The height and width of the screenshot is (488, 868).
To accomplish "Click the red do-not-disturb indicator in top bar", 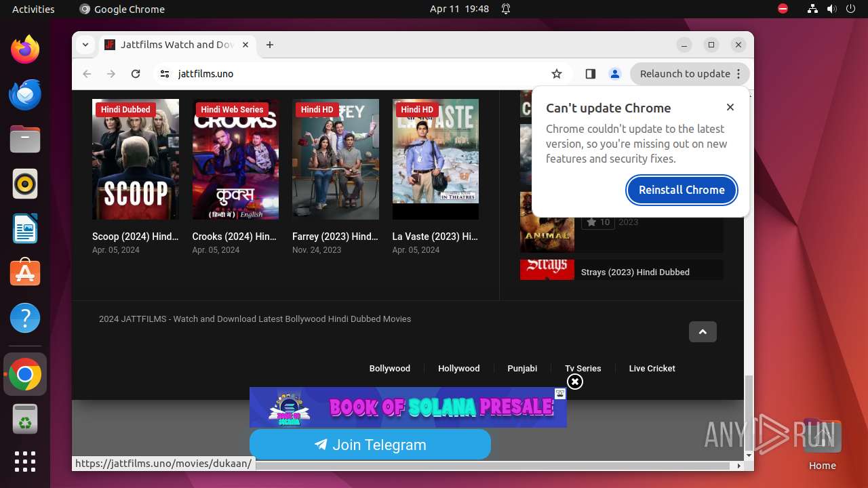I will (x=783, y=9).
